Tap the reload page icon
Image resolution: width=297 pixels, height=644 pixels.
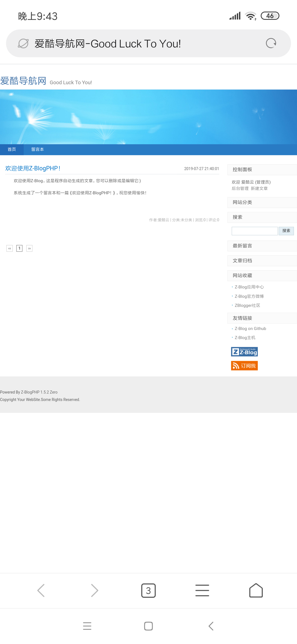tap(271, 43)
